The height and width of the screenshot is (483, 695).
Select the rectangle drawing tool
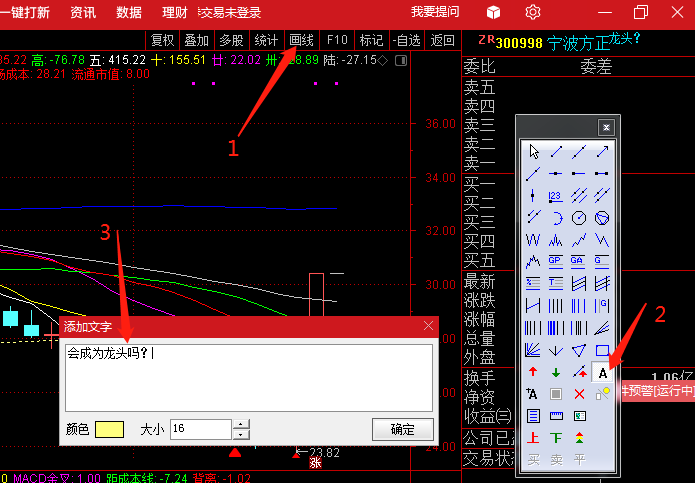coord(603,350)
